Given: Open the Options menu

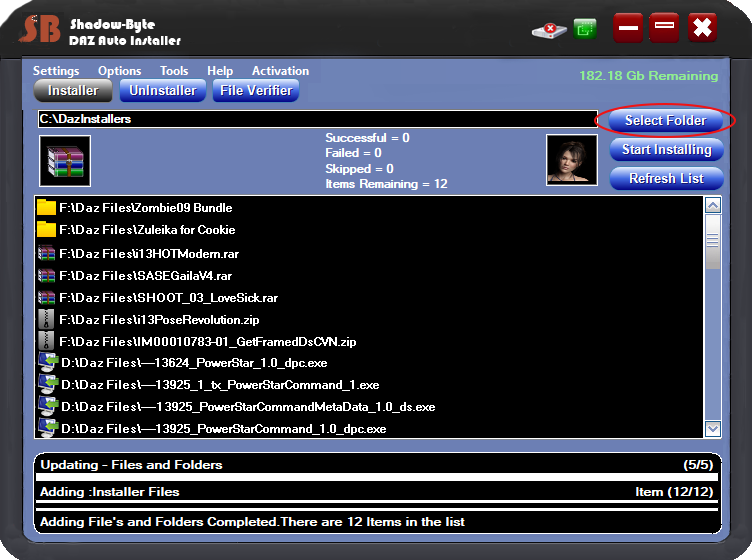Looking at the screenshot, I should tap(119, 71).
